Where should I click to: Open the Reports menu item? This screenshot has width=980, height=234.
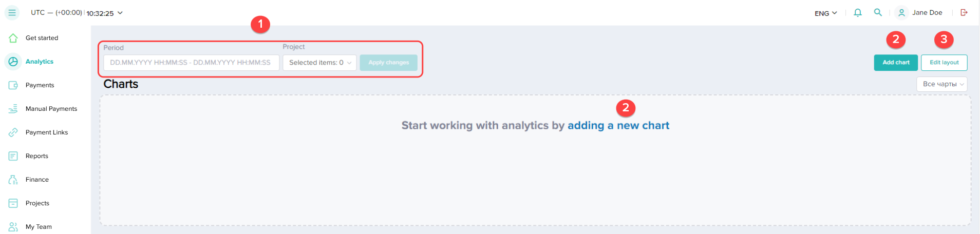(36, 156)
